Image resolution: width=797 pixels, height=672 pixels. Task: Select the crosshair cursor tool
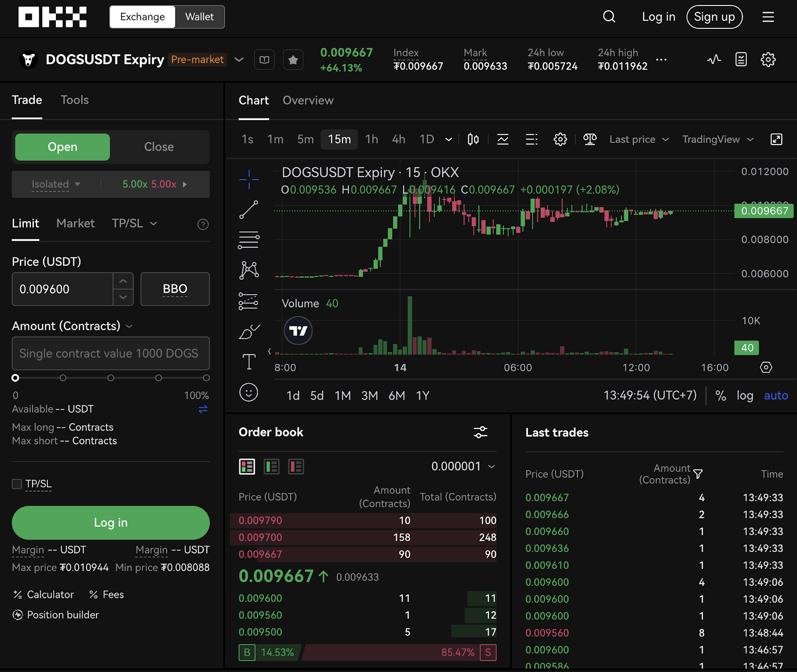(x=249, y=180)
